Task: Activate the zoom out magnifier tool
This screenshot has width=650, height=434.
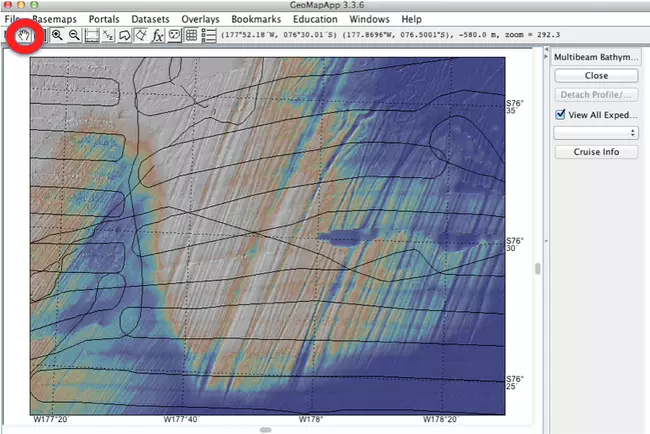Action: click(x=74, y=35)
